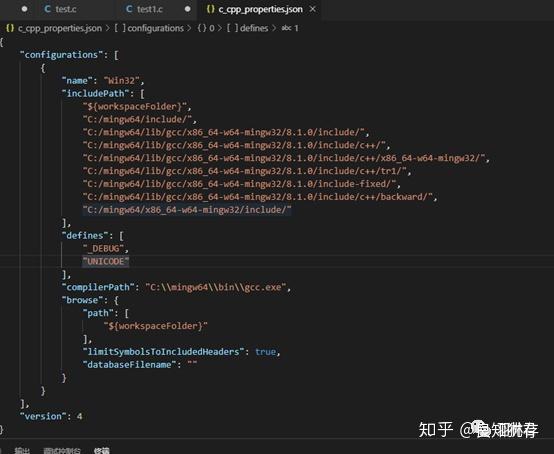Image resolution: width=554 pixels, height=454 pixels.
Task: Click the highlighted C:/mingw64/x86_64-w64-mingw32/include/ path
Action: 187,210
